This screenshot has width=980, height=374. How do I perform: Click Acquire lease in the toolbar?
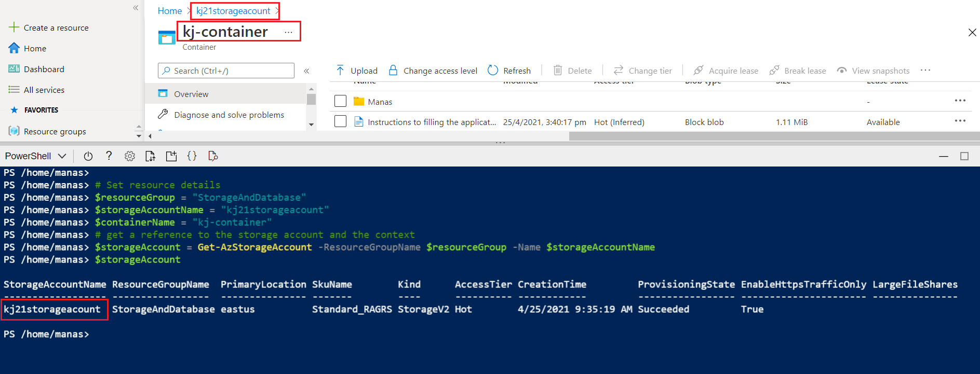coord(726,71)
